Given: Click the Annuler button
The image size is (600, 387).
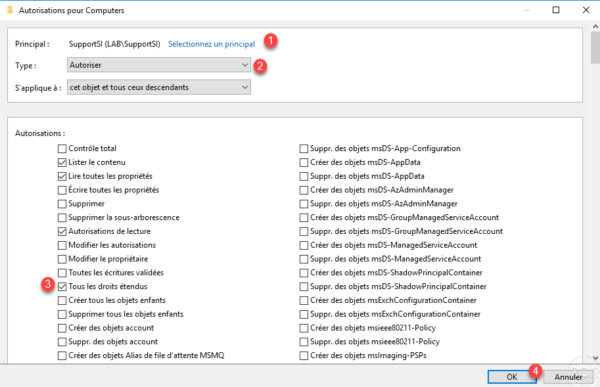Looking at the screenshot, I should click(568, 377).
